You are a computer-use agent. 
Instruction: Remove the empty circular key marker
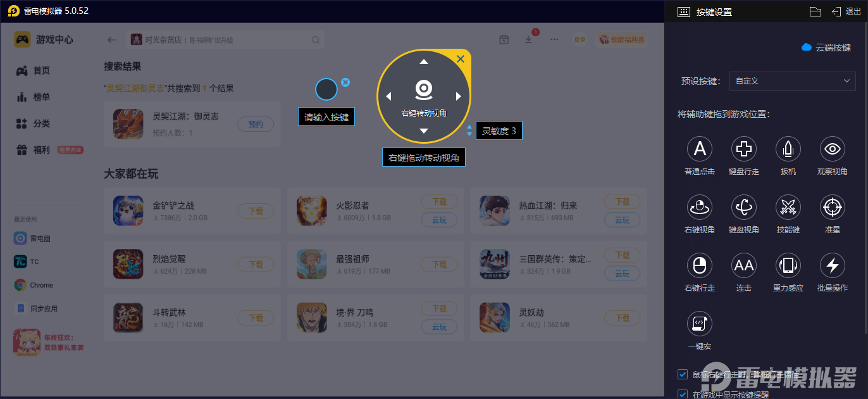pos(345,82)
